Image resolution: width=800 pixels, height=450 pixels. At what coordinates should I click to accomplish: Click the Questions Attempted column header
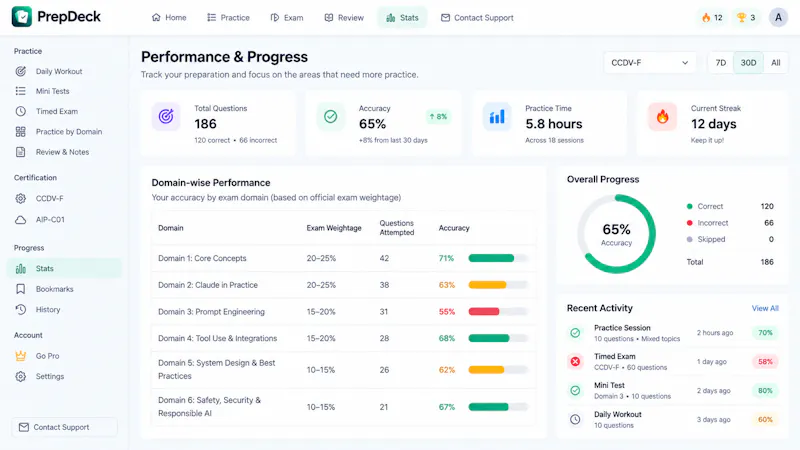[x=397, y=228]
